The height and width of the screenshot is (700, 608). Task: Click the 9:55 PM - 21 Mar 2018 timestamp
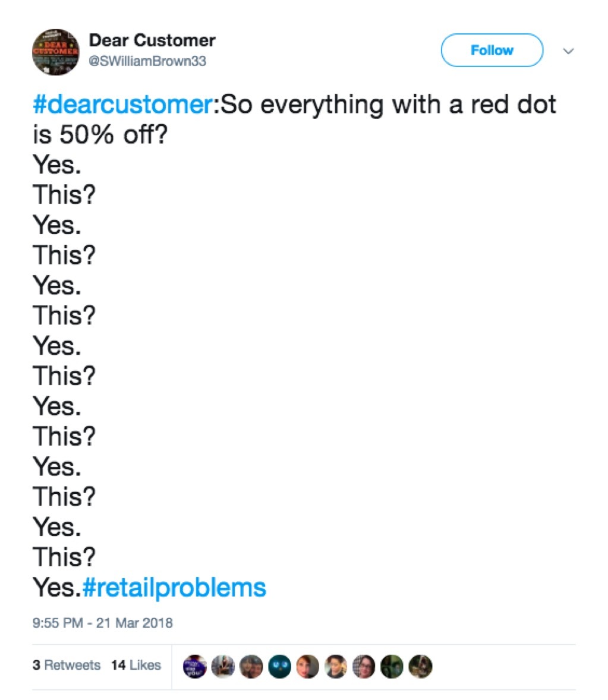[103, 623]
